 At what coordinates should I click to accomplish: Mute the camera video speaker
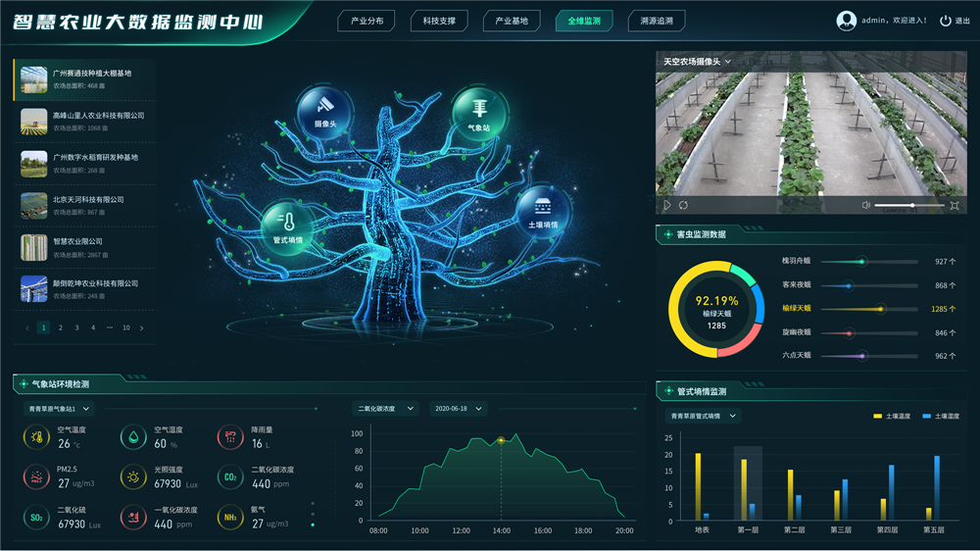(x=866, y=205)
